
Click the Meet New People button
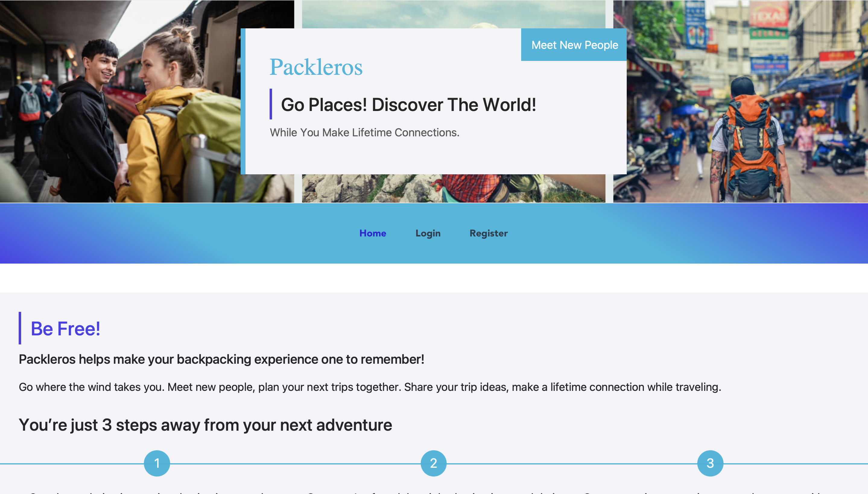pyautogui.click(x=574, y=45)
